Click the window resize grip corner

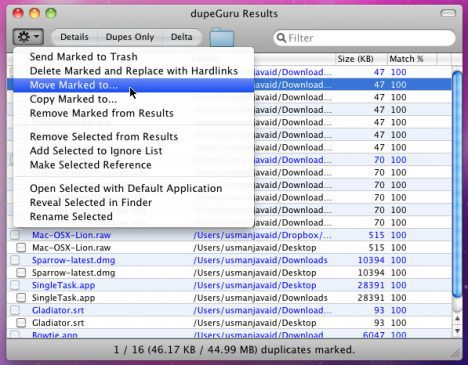pyautogui.click(x=456, y=354)
